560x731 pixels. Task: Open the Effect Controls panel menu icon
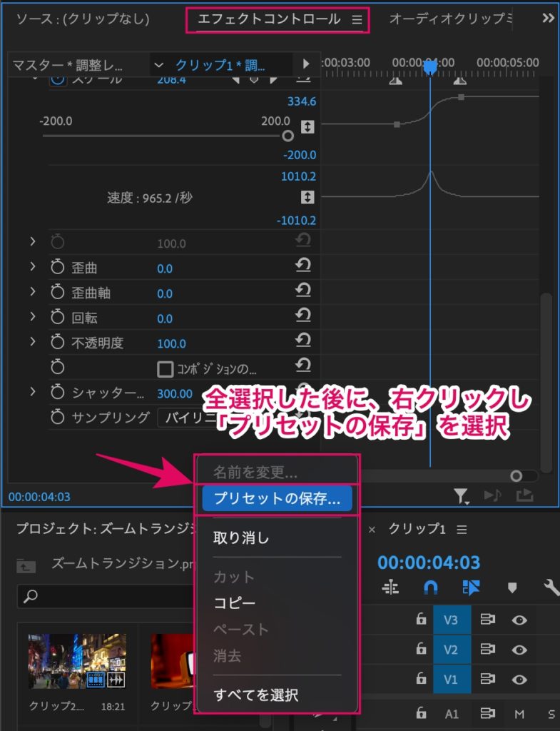[x=357, y=19]
